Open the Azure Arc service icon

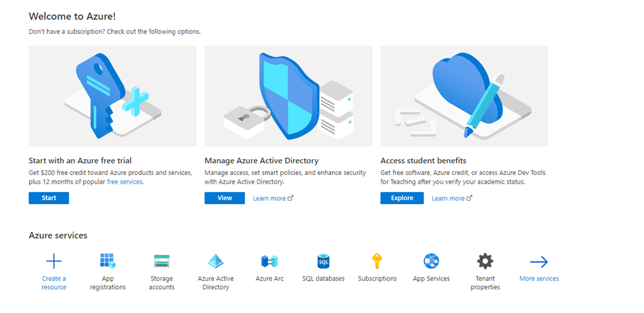pyautogui.click(x=269, y=261)
